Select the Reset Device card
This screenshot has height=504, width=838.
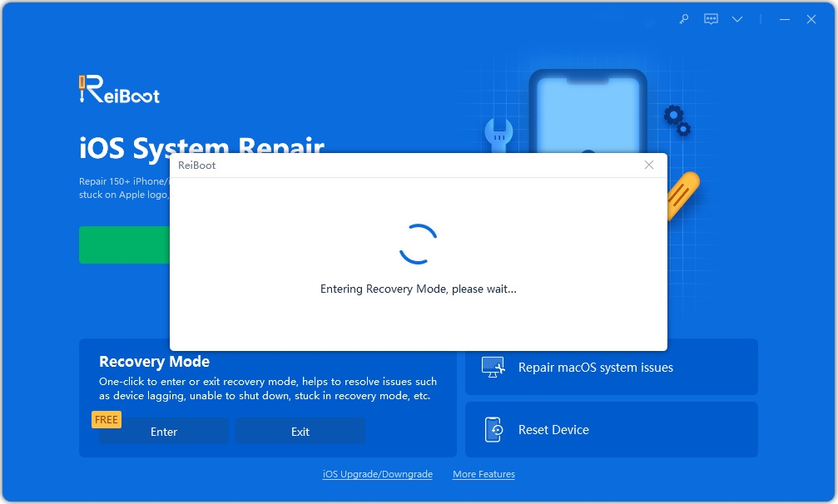(612, 429)
